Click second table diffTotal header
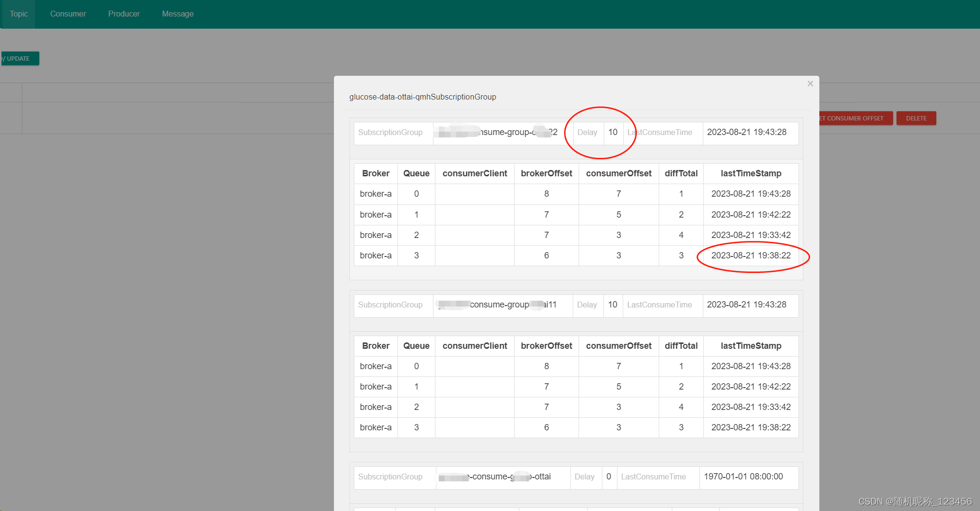The width and height of the screenshot is (980, 511). coord(681,346)
